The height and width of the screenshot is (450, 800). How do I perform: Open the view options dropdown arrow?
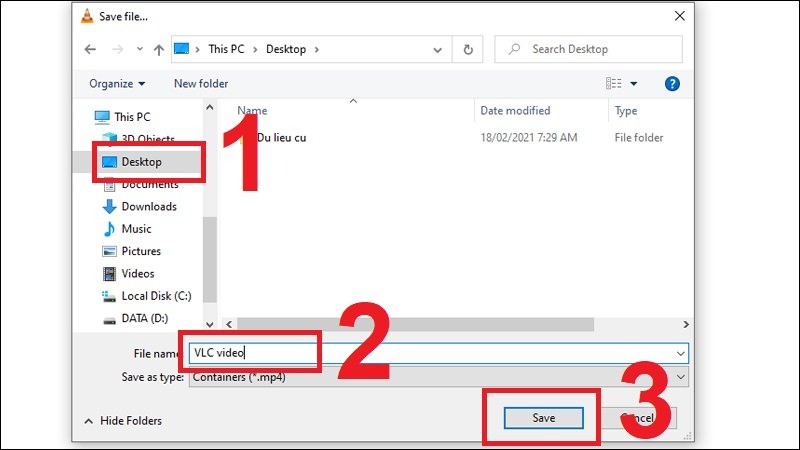(x=634, y=84)
